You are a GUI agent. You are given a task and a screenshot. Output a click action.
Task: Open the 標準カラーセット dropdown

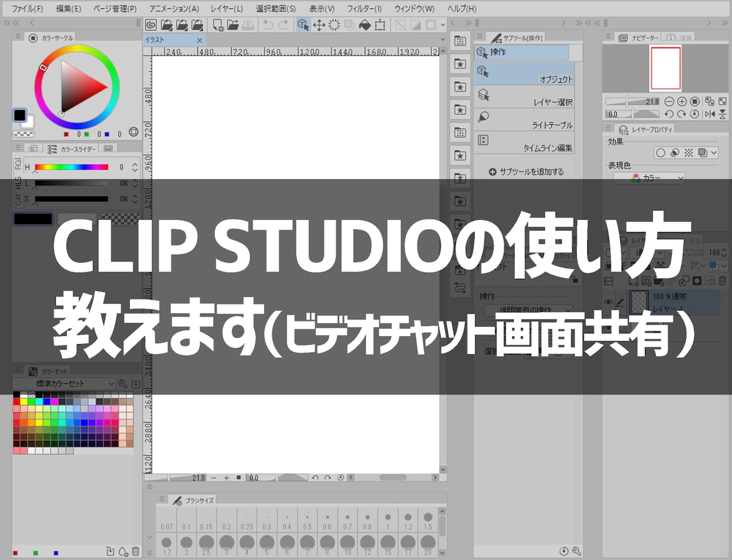click(x=64, y=384)
